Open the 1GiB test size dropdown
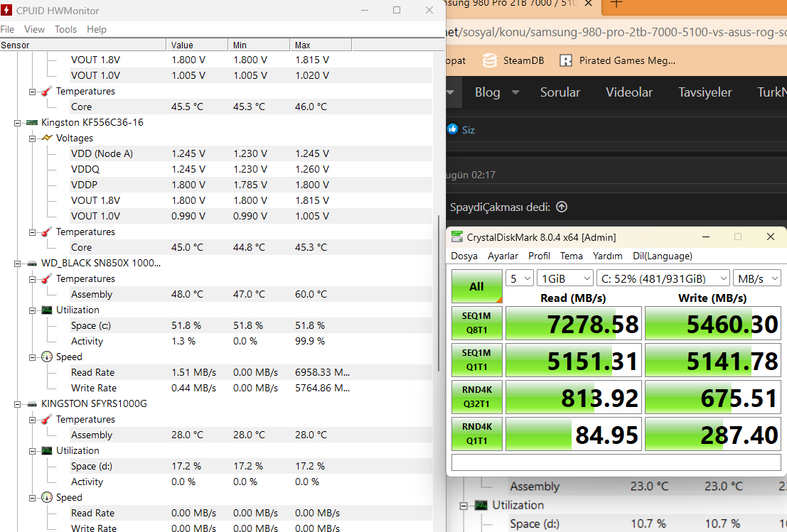This screenshot has width=787, height=532. coord(565,278)
